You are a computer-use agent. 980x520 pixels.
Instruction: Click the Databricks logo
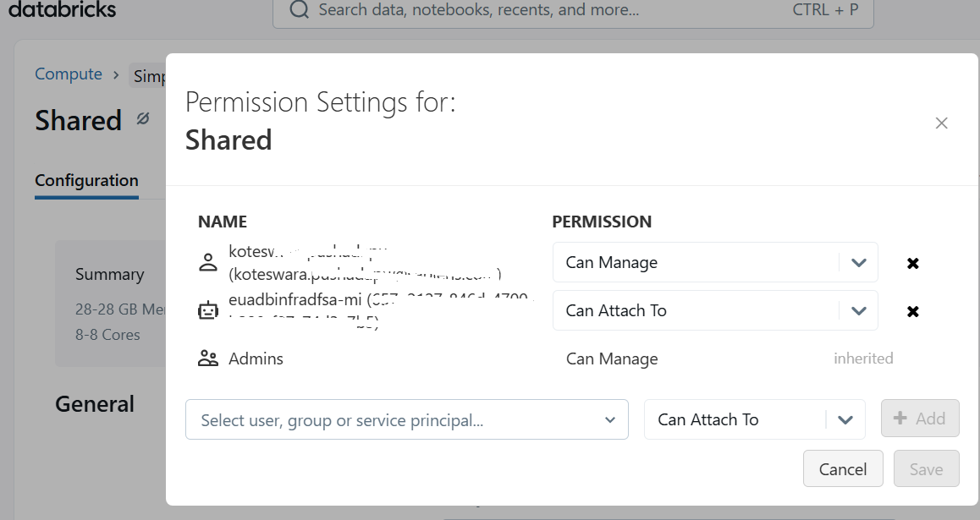pyautogui.click(x=62, y=9)
